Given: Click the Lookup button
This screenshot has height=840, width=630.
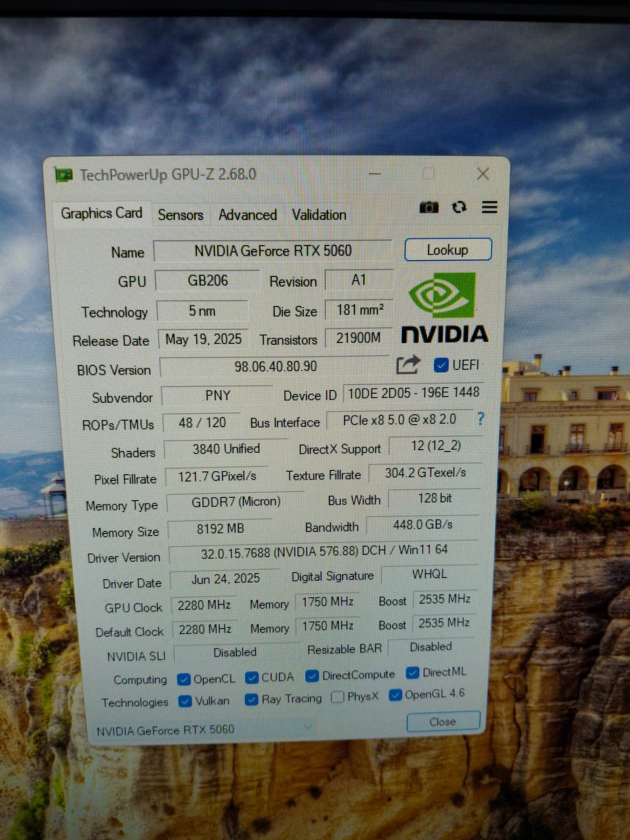Looking at the screenshot, I should pos(448,250).
